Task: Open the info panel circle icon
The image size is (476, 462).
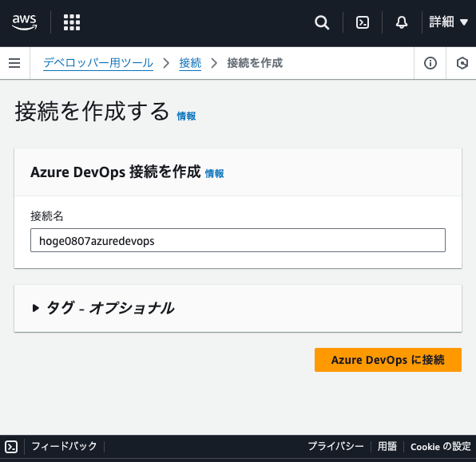Action: point(430,63)
